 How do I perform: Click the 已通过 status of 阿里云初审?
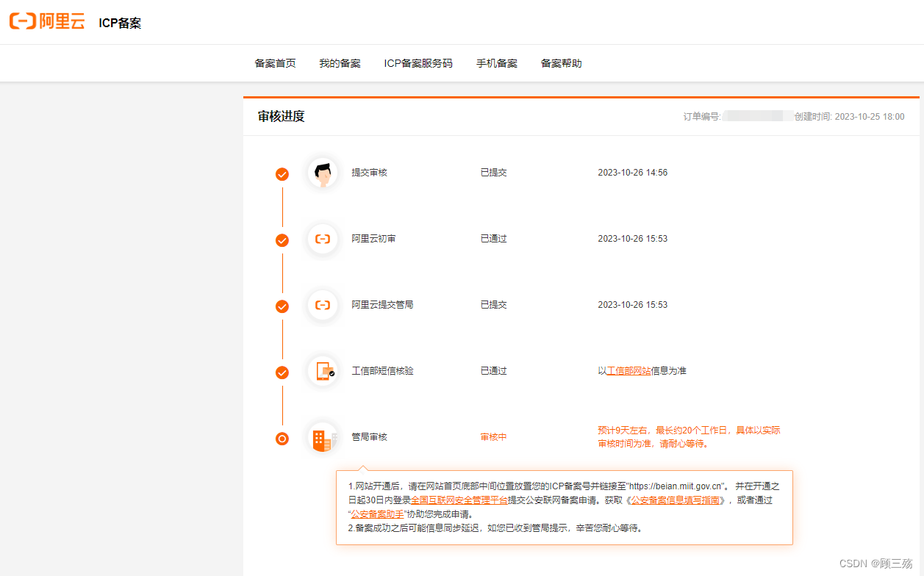click(x=494, y=239)
